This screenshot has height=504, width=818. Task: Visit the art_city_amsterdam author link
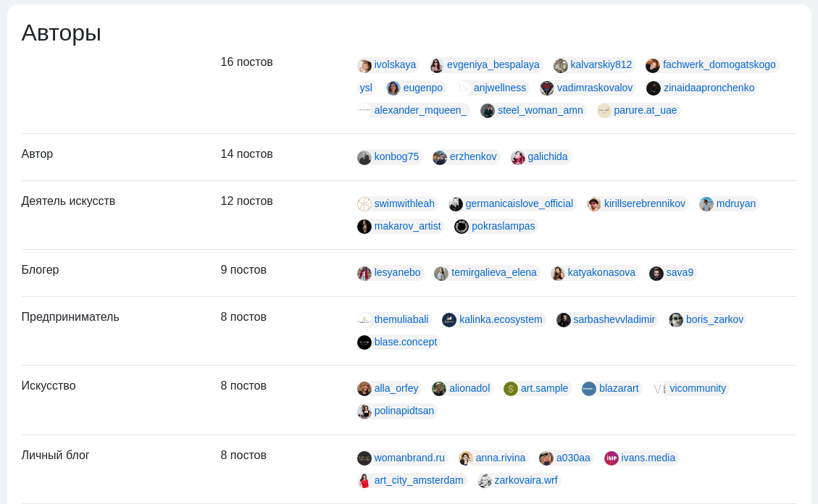coord(418,481)
